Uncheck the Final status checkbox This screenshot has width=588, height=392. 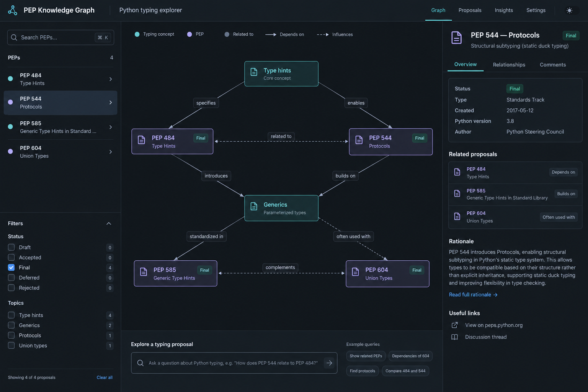11,268
